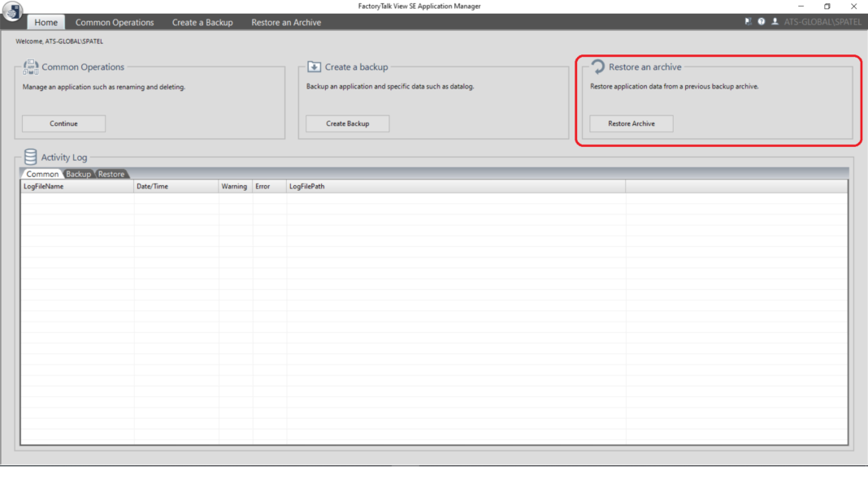
Task: Open Help via the question mark icon
Action: 761,21
